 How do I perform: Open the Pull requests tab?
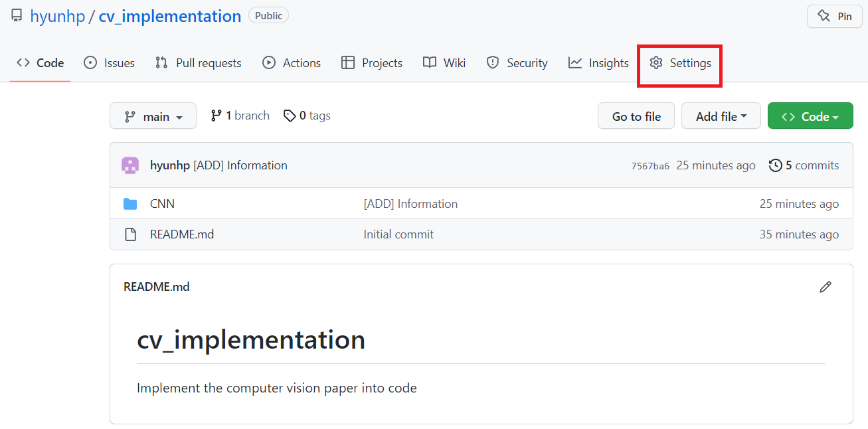coord(198,63)
